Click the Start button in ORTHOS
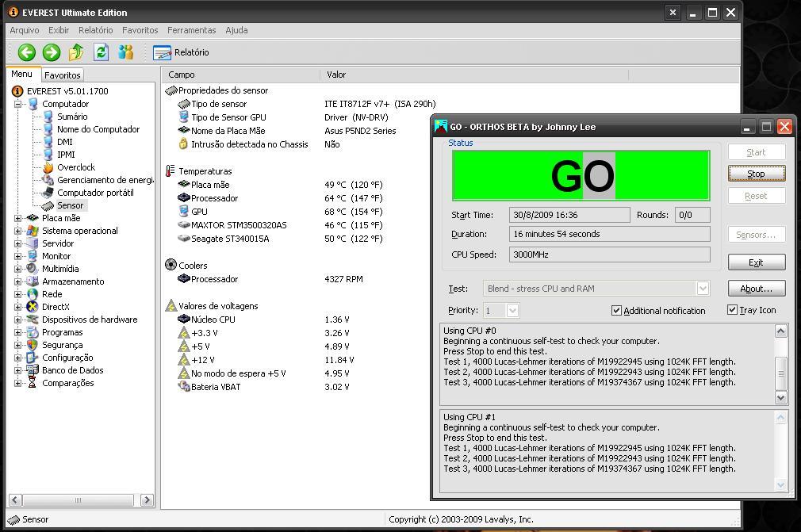 tap(756, 152)
